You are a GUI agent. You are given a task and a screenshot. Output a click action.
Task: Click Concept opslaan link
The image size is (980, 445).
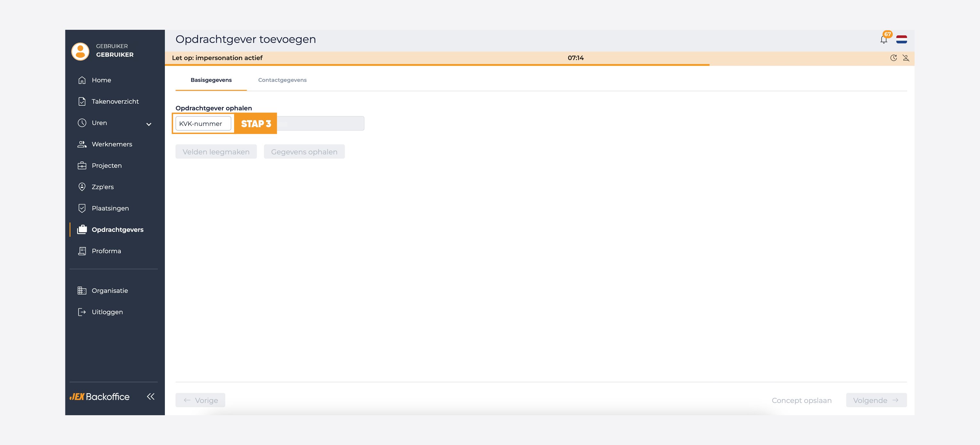click(802, 400)
